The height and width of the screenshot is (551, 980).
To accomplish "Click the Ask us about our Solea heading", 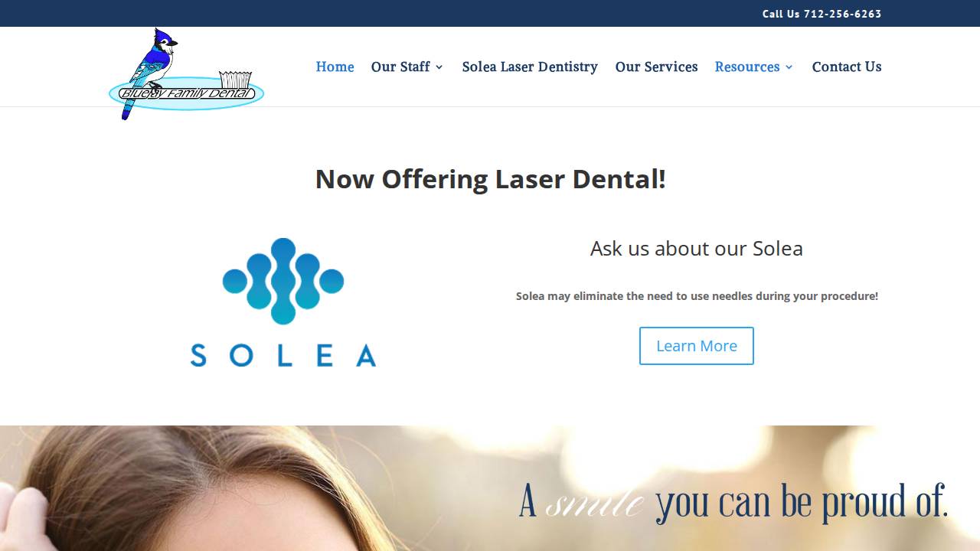I will 697,248.
